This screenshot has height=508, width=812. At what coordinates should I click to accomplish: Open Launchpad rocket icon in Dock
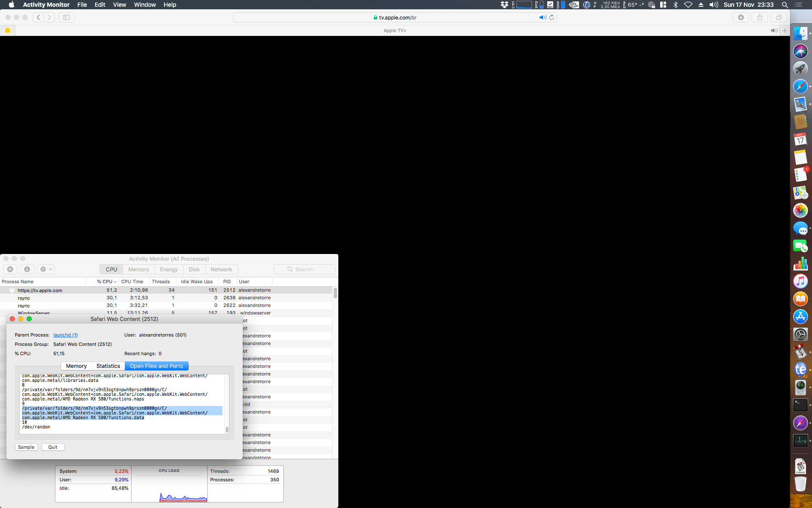click(x=800, y=69)
